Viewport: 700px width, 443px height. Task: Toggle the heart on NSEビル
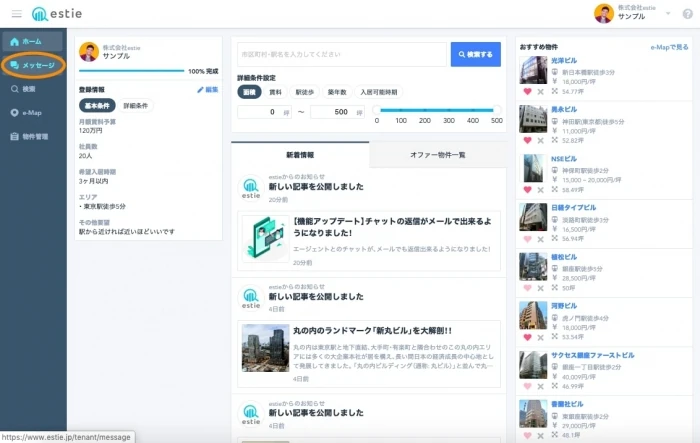pyautogui.click(x=527, y=189)
